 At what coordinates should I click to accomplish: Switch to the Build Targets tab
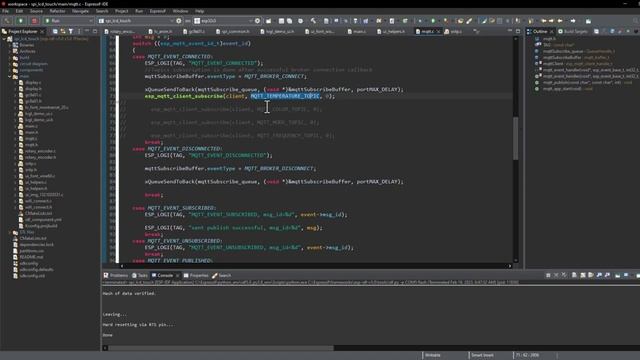pyautogui.click(x=573, y=31)
